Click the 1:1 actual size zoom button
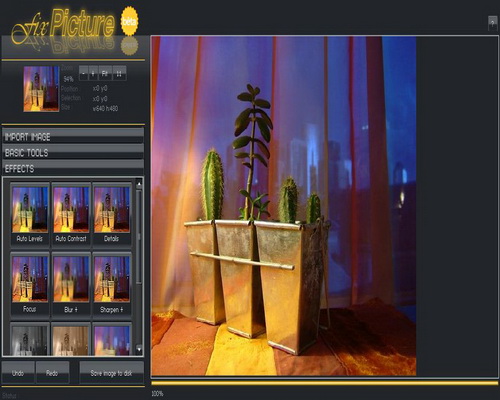The image size is (500, 400). (119, 73)
